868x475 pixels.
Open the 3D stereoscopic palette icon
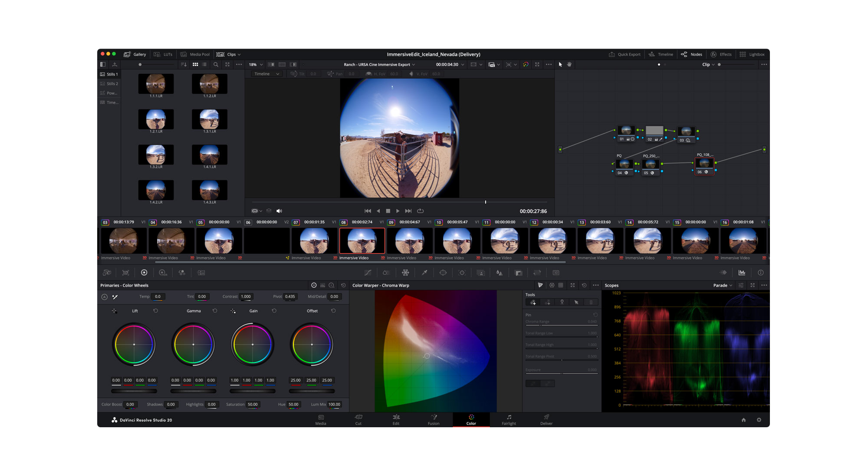pyautogui.click(x=556, y=273)
